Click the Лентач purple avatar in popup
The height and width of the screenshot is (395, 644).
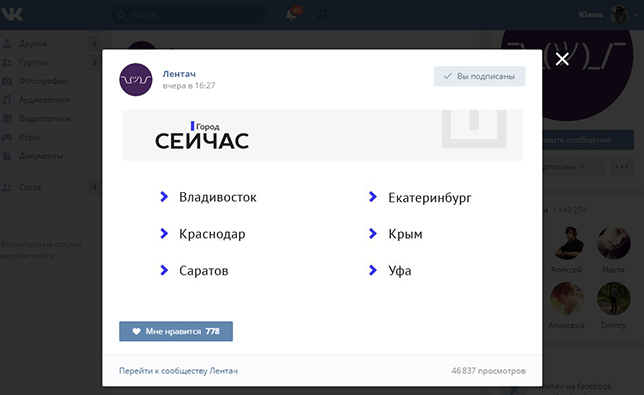pyautogui.click(x=136, y=80)
